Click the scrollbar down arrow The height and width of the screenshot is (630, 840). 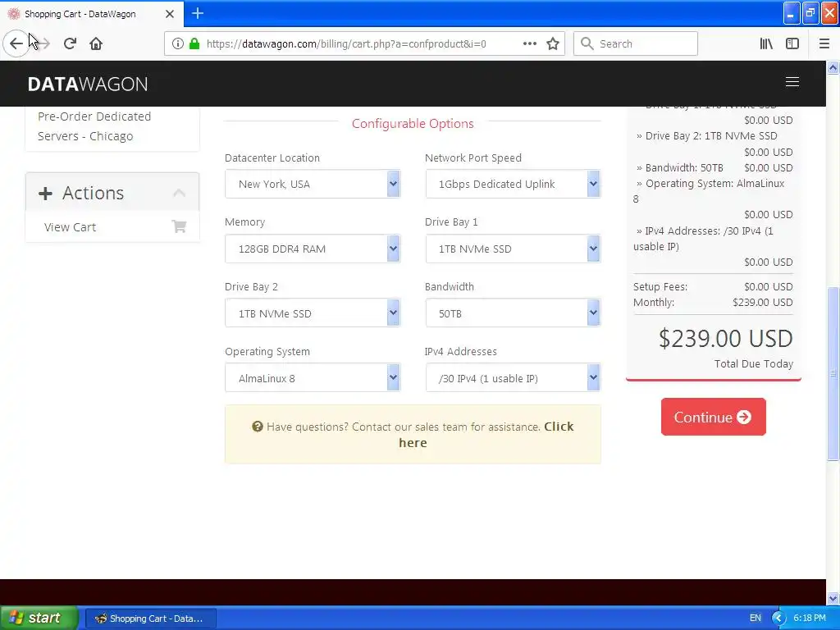point(833,598)
